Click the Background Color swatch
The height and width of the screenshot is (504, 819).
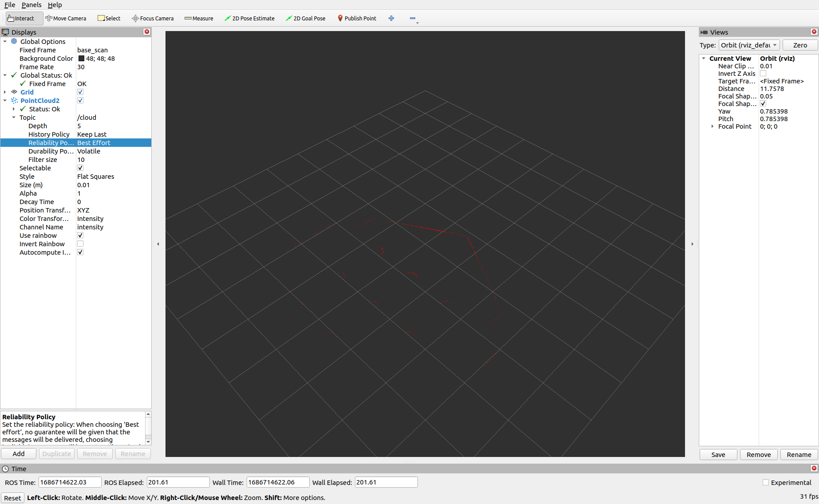[x=81, y=58]
